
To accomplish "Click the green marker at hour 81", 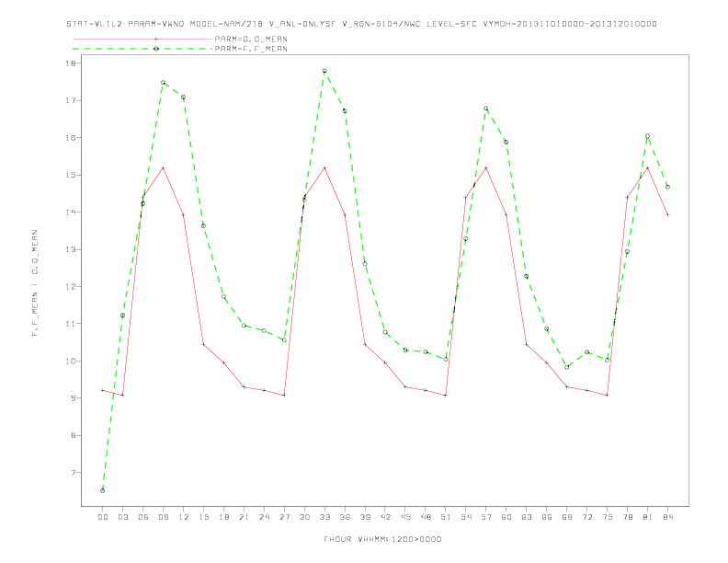I will [x=648, y=136].
